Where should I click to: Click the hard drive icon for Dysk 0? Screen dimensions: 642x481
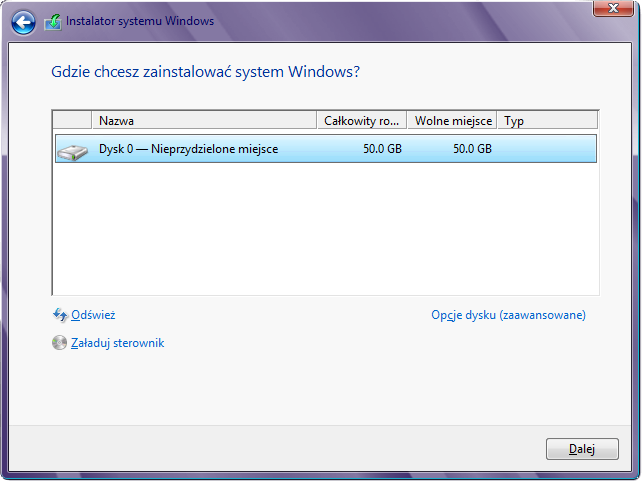(72, 152)
